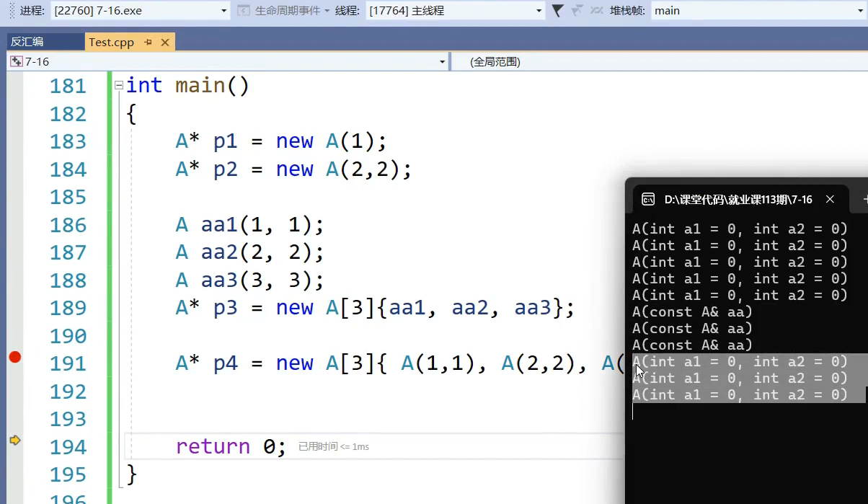Click 'main' in the function declaration
The width and height of the screenshot is (868, 504).
200,86
